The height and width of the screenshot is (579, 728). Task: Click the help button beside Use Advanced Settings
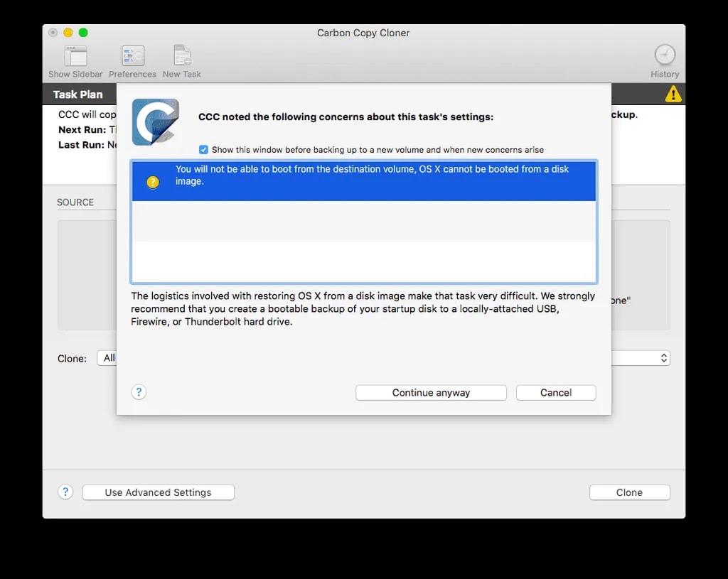coord(65,492)
